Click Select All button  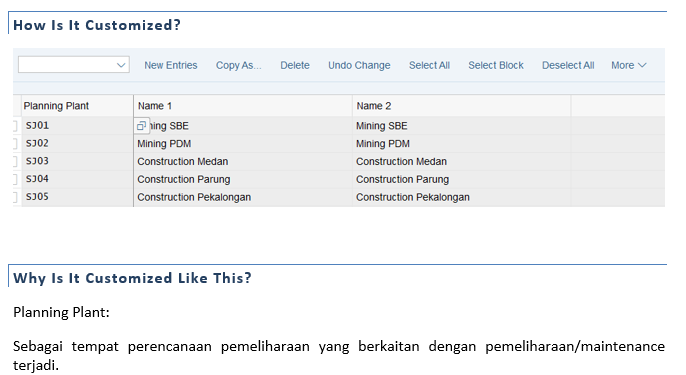(x=429, y=65)
